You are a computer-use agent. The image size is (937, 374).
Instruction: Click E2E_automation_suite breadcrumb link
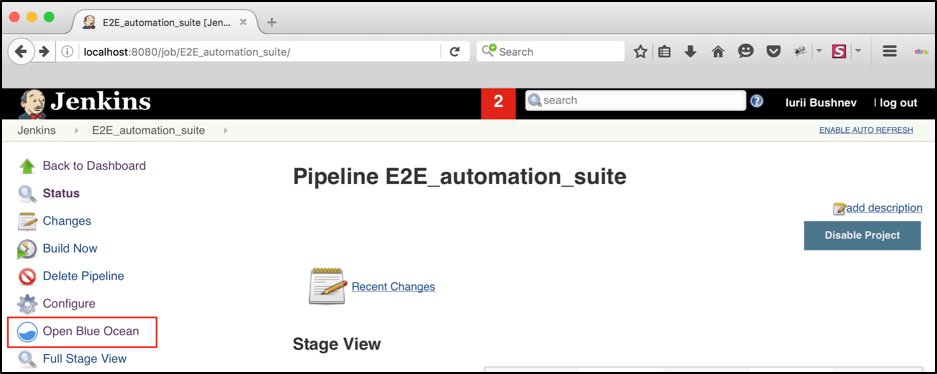(x=148, y=130)
